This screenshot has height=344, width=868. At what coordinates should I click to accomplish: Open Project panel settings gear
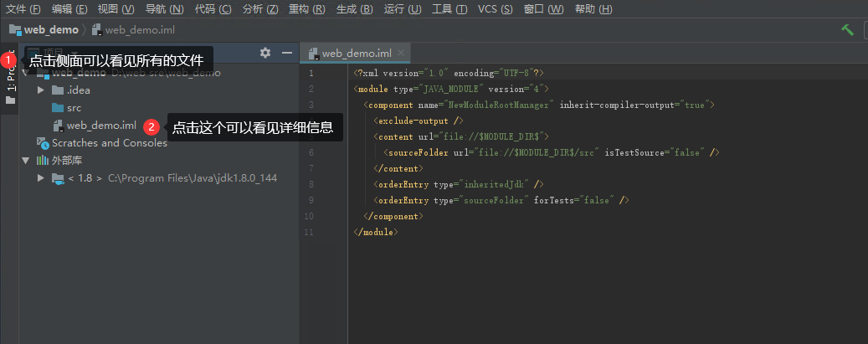coord(265,53)
